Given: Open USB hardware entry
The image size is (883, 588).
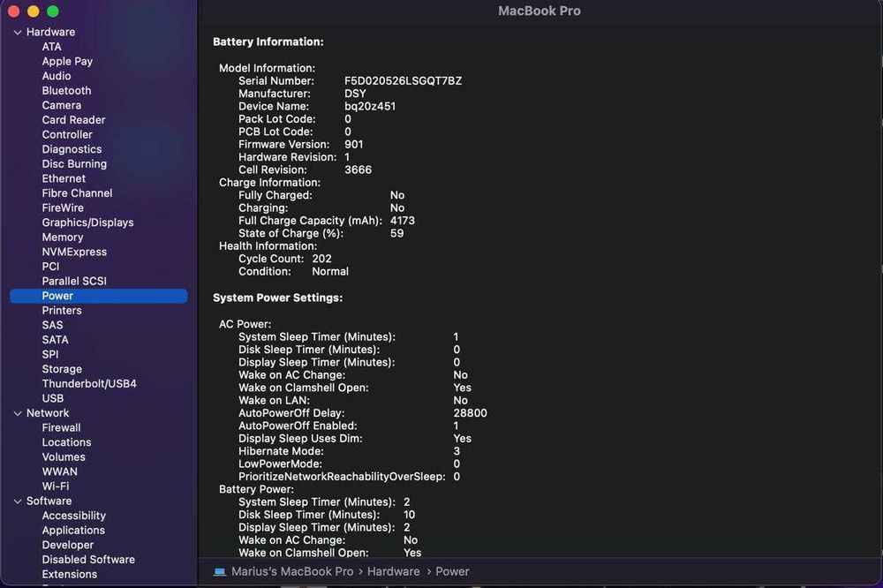Looking at the screenshot, I should (x=52, y=398).
